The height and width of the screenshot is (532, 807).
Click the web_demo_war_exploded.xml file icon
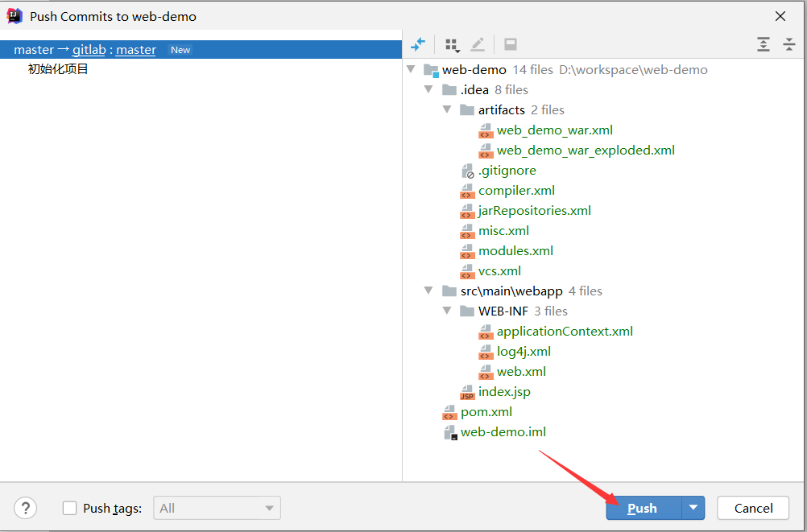pyautogui.click(x=486, y=151)
